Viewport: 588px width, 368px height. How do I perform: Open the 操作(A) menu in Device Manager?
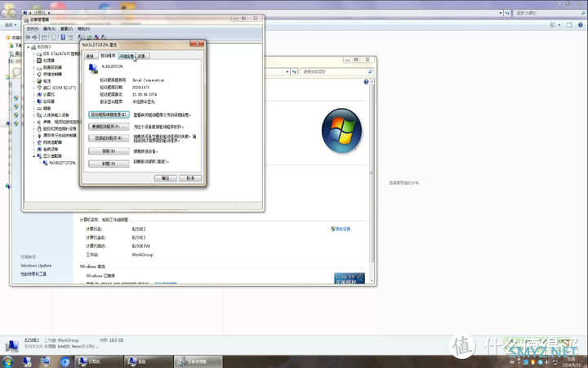pos(49,29)
